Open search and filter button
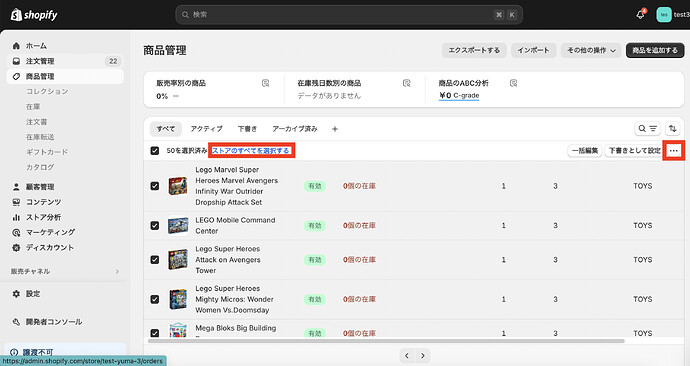 pyautogui.click(x=647, y=128)
